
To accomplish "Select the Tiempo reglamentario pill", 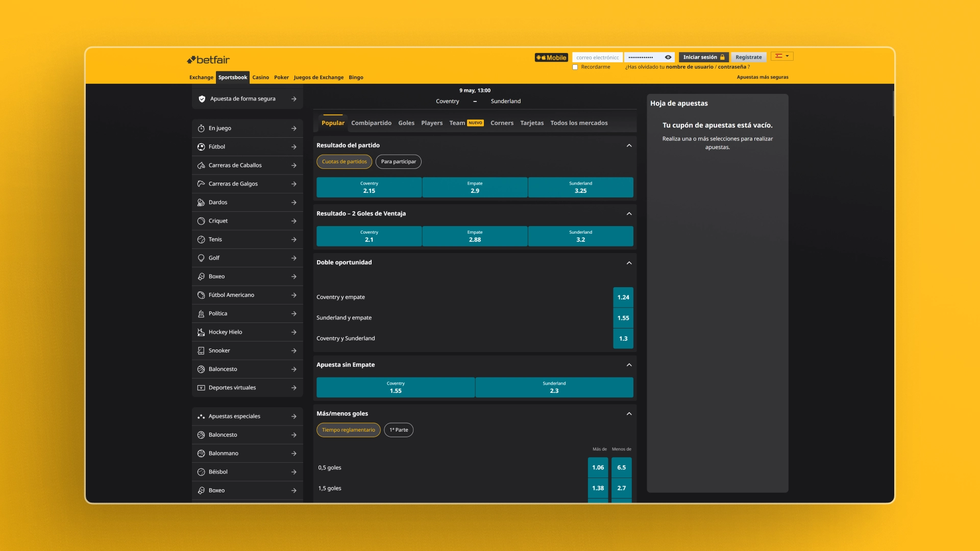I will (348, 430).
